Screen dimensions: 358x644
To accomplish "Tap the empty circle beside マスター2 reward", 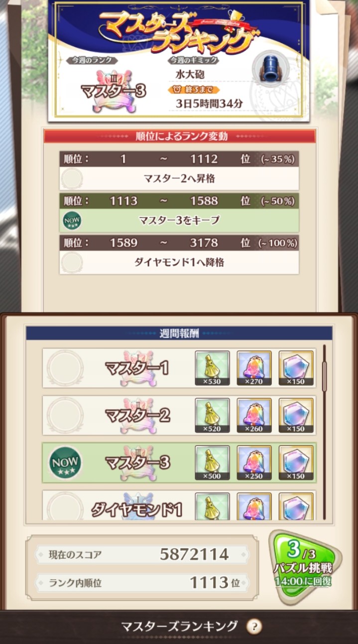I will click(x=65, y=416).
